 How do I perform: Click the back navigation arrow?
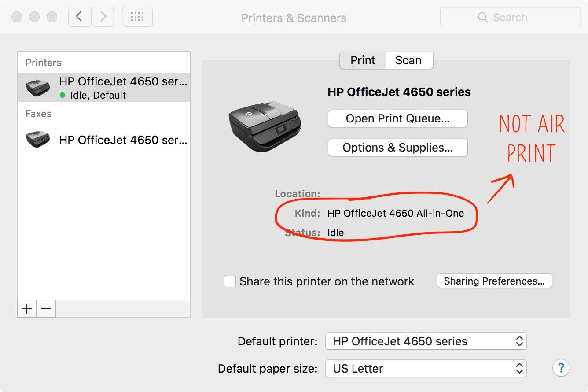pyautogui.click(x=80, y=17)
